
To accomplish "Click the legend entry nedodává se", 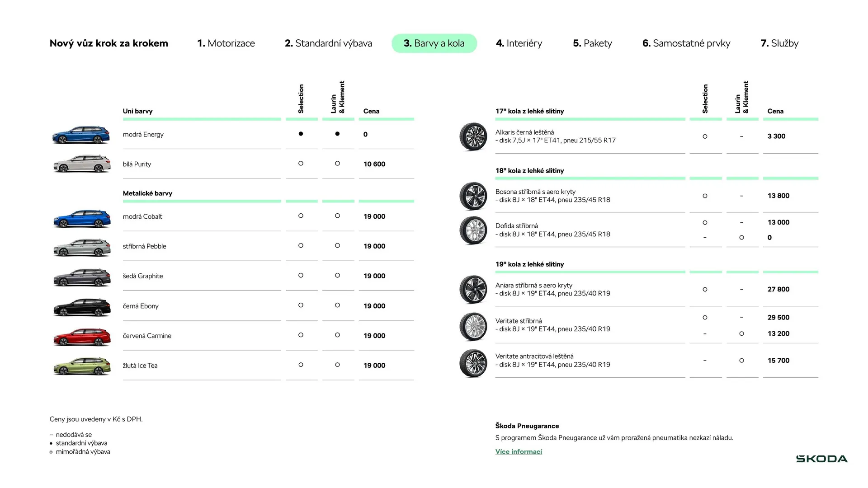I will pyautogui.click(x=74, y=435).
